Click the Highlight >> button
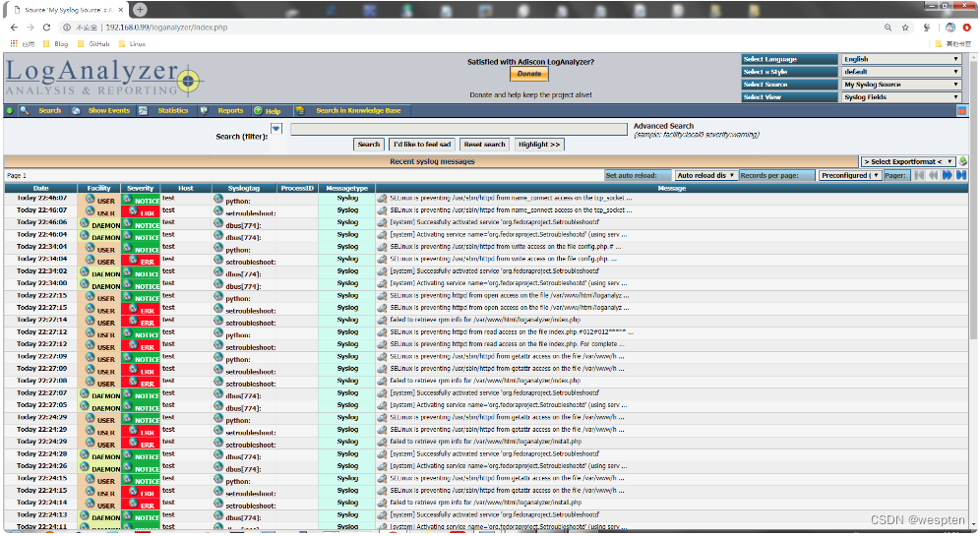 pos(539,145)
